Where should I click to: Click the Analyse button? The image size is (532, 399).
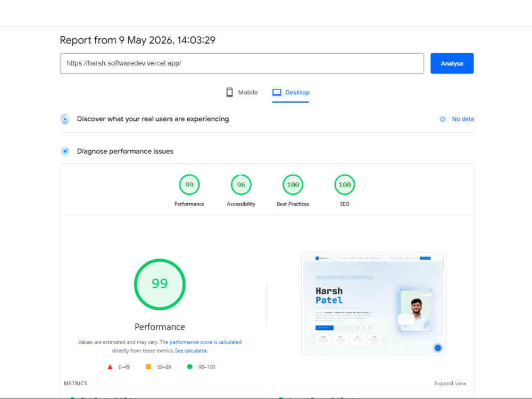click(452, 63)
